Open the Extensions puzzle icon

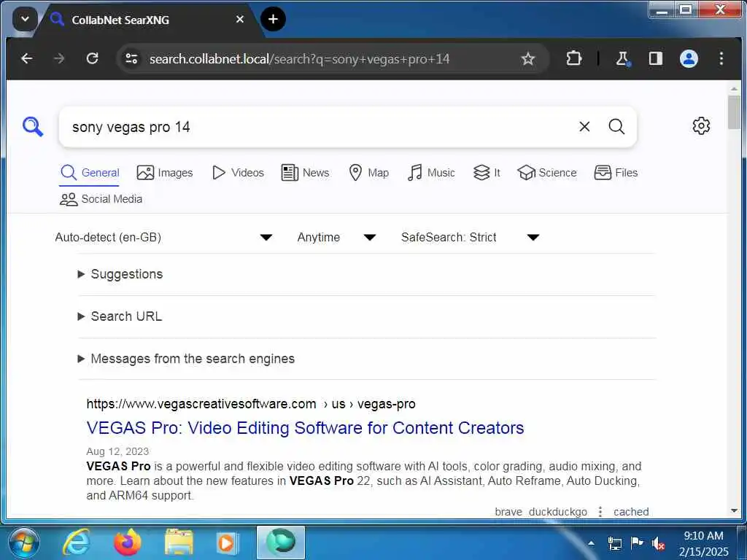coord(573,58)
